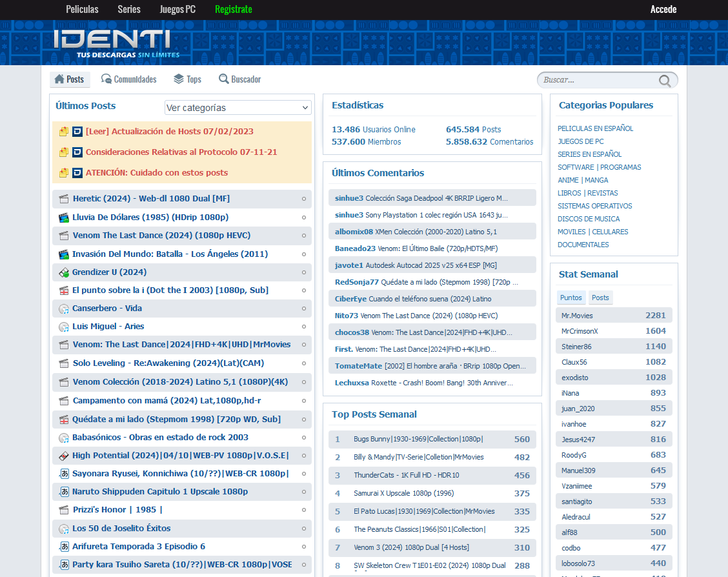
Task: Click the film icon beside Lluvia De Dólares
Action: point(64,218)
